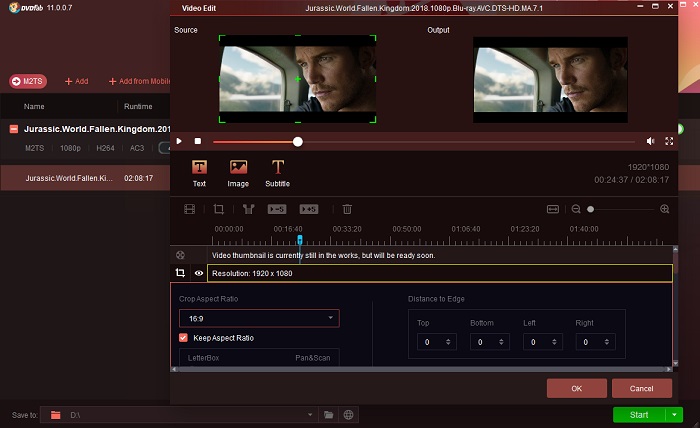
Task: Click the film strip clip icon
Action: click(190, 209)
